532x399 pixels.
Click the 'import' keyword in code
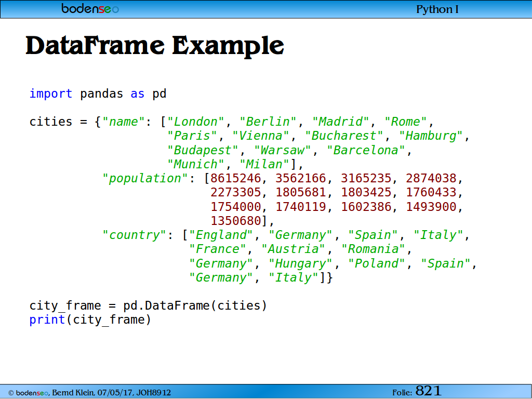51,94
